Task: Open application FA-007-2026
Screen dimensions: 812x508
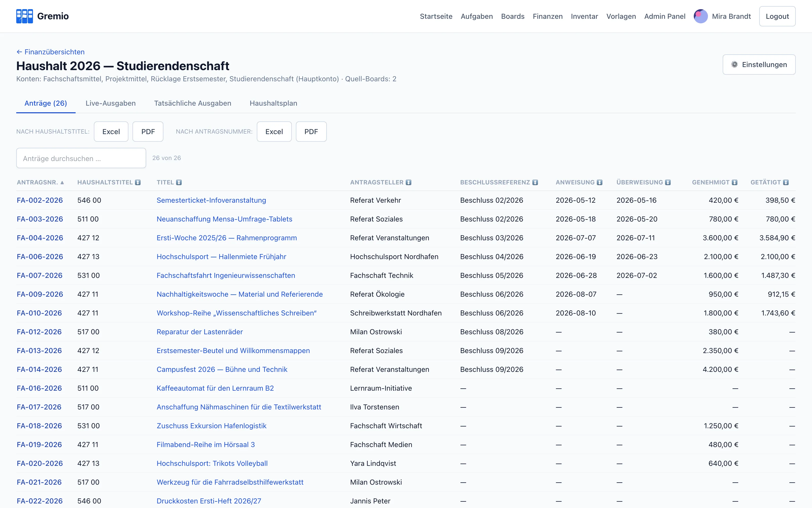Action: [40, 276]
